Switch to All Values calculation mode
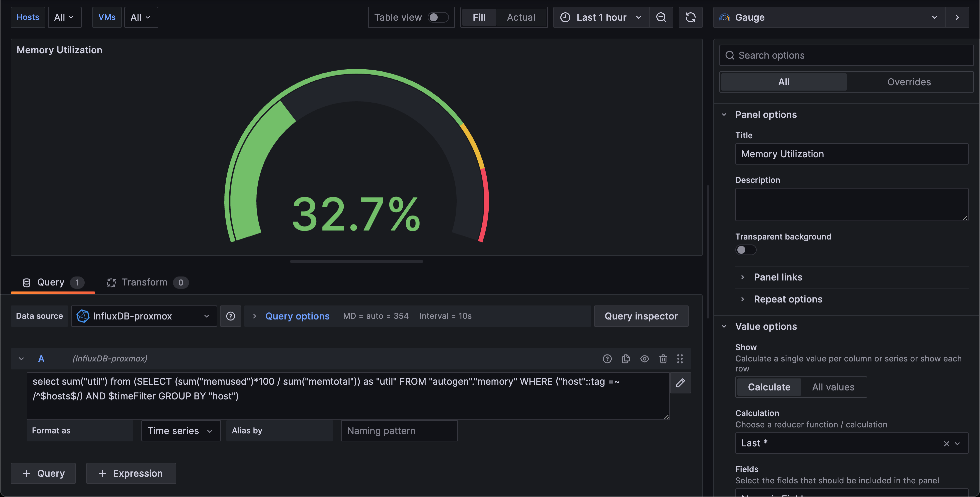The height and width of the screenshot is (497, 980). [833, 387]
